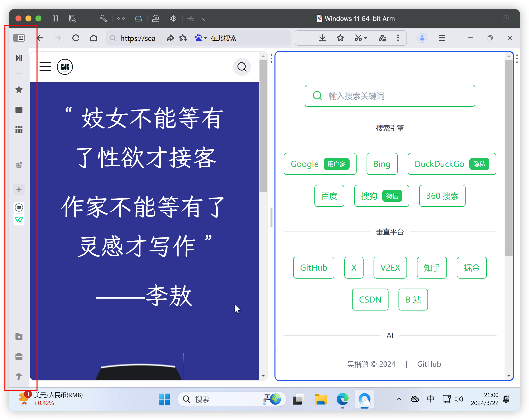Select the 百度 search engine button
Viewport: 529px width, 420px height.
tap(329, 196)
